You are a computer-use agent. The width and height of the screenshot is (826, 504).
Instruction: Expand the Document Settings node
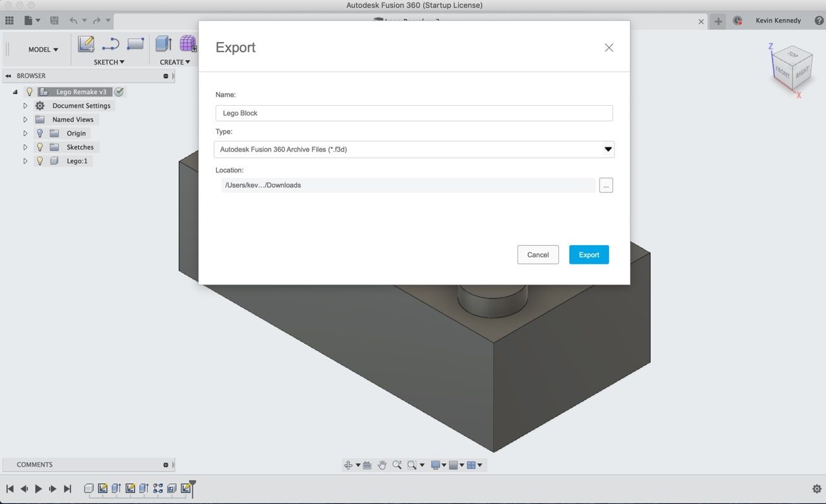pyautogui.click(x=25, y=106)
